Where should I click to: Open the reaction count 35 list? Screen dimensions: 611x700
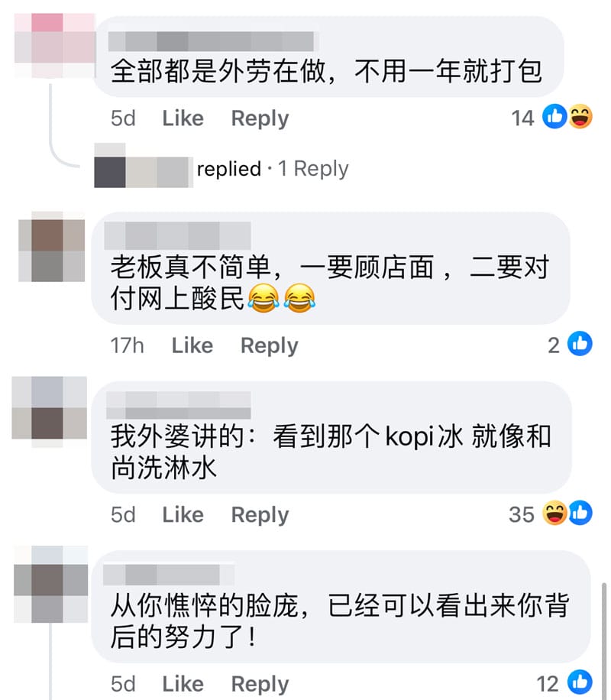pyautogui.click(x=522, y=514)
